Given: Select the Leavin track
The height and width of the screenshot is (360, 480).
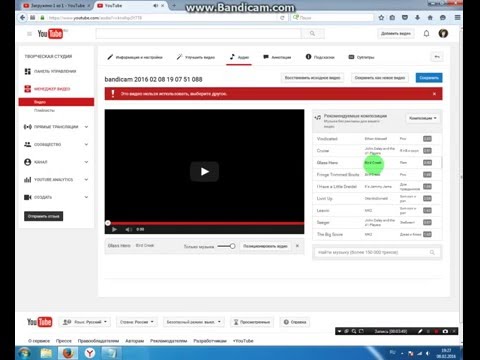Looking at the screenshot, I should coord(377,211).
